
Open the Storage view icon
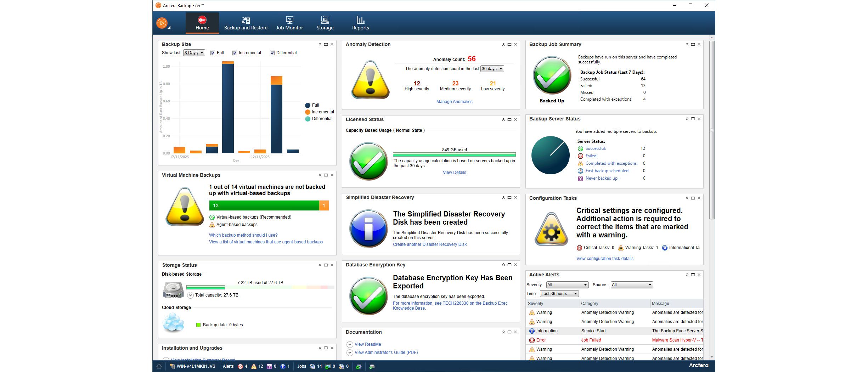pos(325,22)
